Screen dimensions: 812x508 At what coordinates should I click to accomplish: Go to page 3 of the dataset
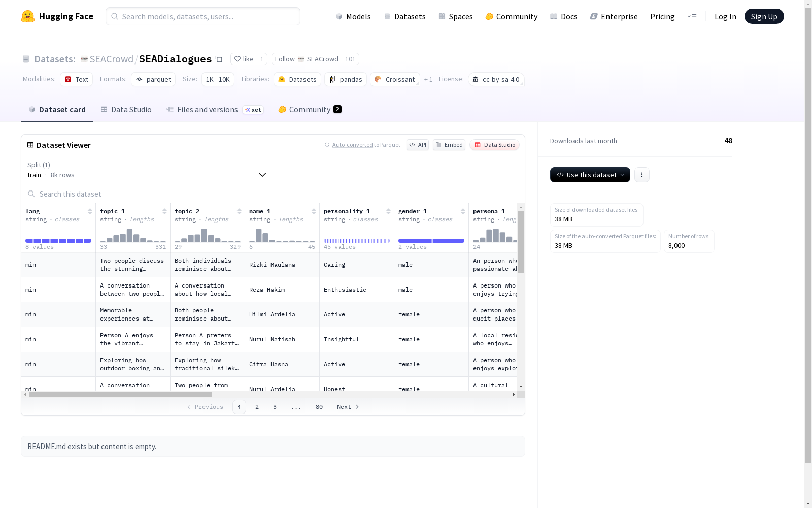(275, 407)
